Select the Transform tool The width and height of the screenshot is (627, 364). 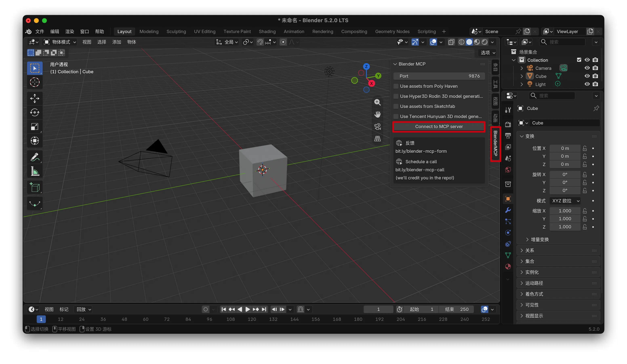point(35,141)
